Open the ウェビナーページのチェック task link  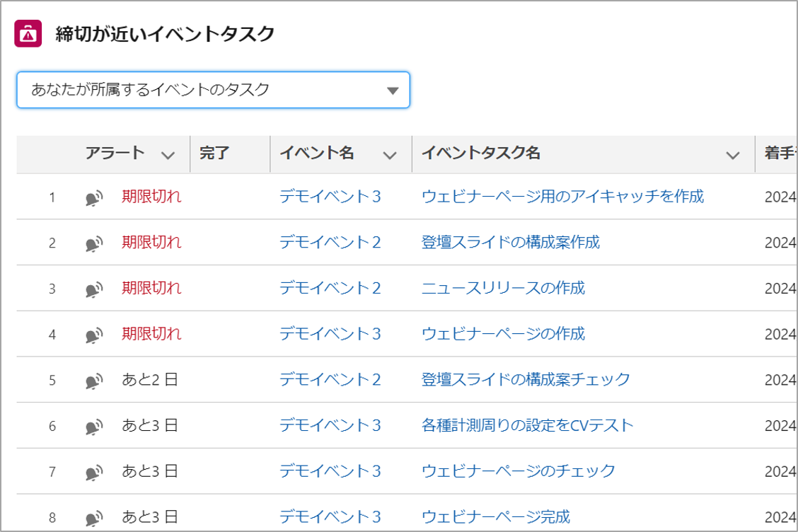(x=518, y=470)
